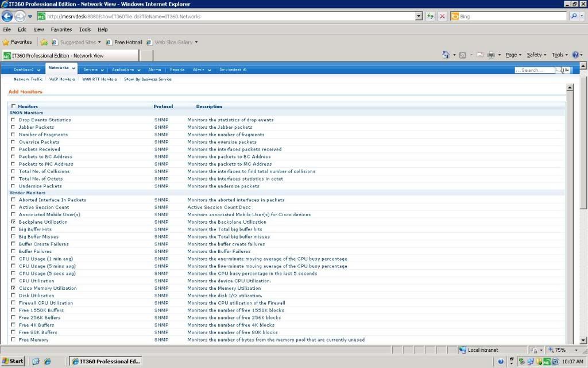
Task: Uncheck the Backplane Utilization checkbox
Action: coord(13,221)
